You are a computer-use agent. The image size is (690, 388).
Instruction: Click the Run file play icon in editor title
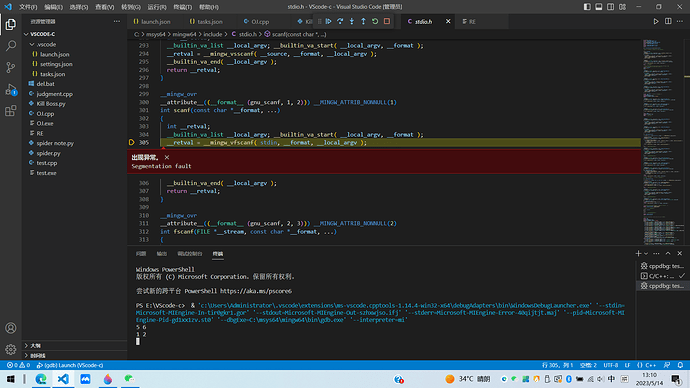pyautogui.click(x=656, y=21)
